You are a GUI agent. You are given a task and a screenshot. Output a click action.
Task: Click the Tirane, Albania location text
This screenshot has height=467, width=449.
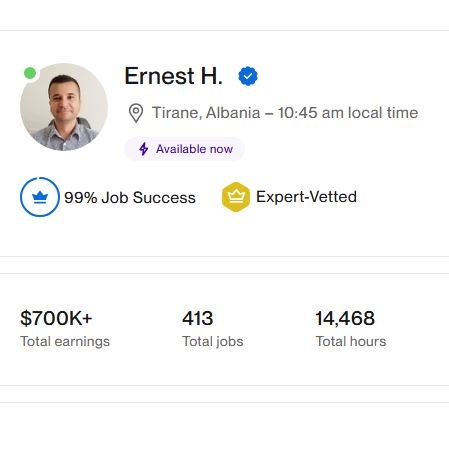pyautogui.click(x=206, y=113)
